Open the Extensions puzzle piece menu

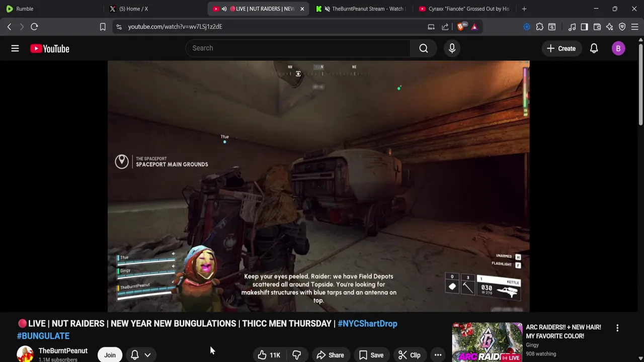click(539, 27)
